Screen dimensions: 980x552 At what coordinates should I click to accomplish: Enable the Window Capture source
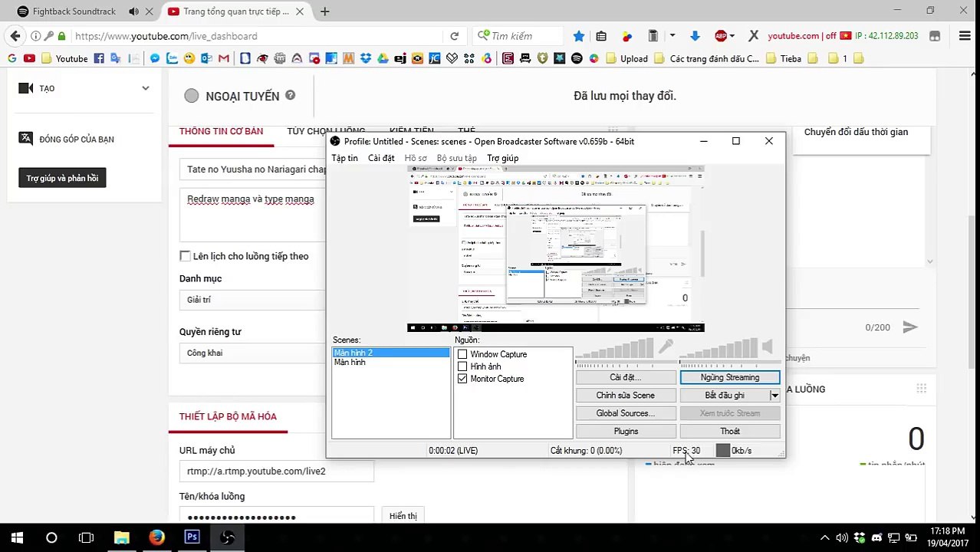tap(462, 354)
